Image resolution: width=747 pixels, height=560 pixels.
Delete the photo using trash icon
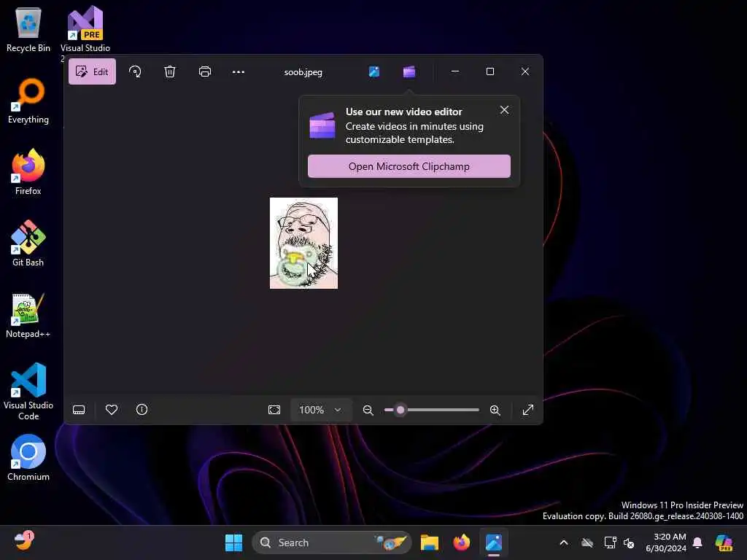pos(170,72)
